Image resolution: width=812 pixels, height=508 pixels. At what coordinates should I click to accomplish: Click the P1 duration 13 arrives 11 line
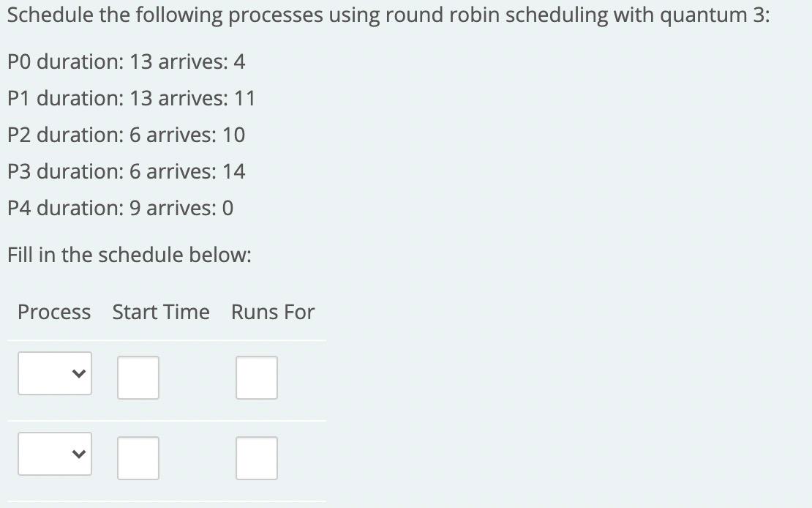132,98
